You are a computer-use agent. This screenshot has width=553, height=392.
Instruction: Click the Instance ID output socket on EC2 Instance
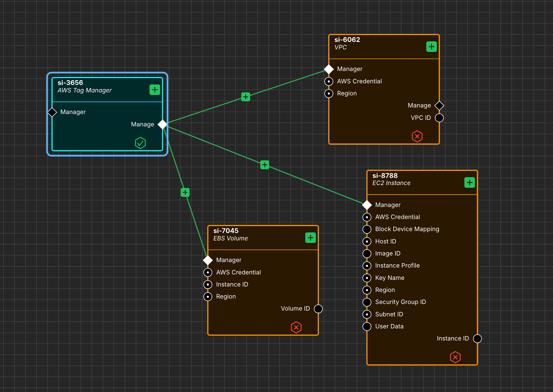coord(478,339)
